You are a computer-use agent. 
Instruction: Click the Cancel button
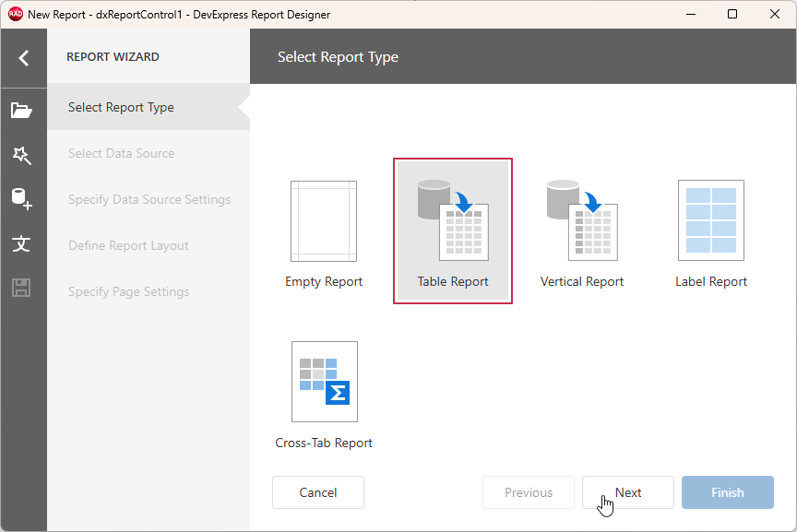click(318, 492)
